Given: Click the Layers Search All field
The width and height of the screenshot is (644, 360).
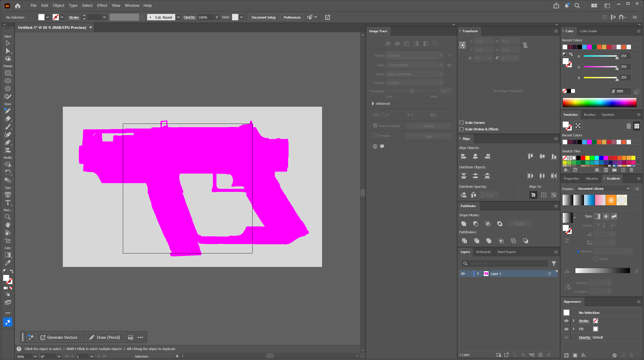Looking at the screenshot, I should (505, 264).
